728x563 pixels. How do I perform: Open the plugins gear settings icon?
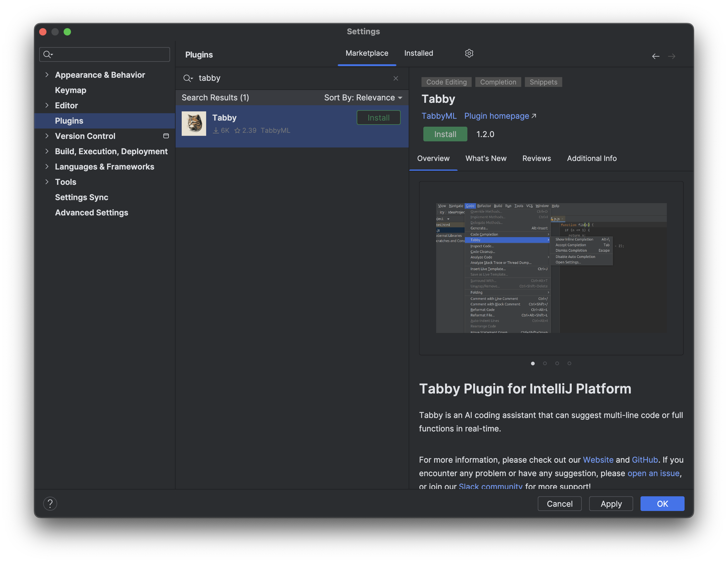[469, 53]
